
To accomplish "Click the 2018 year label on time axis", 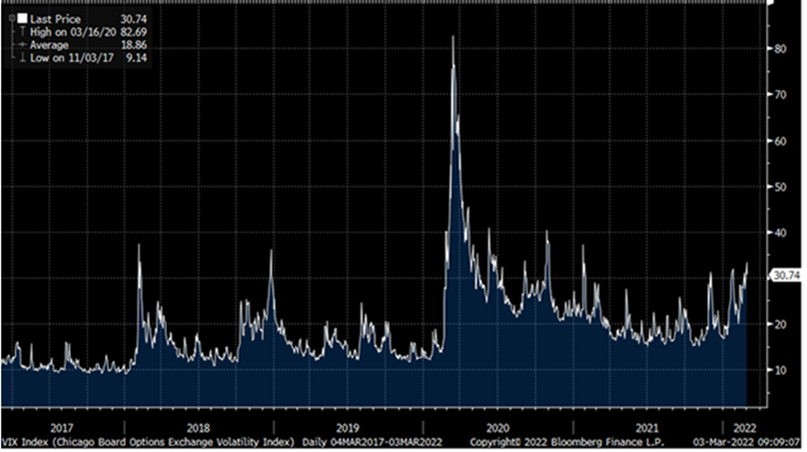I will [198, 424].
